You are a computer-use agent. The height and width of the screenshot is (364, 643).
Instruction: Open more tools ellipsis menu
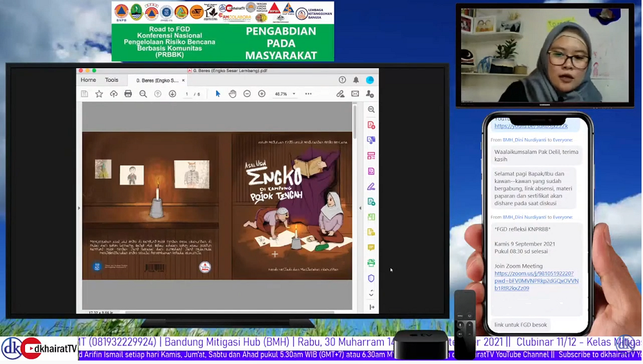click(309, 94)
